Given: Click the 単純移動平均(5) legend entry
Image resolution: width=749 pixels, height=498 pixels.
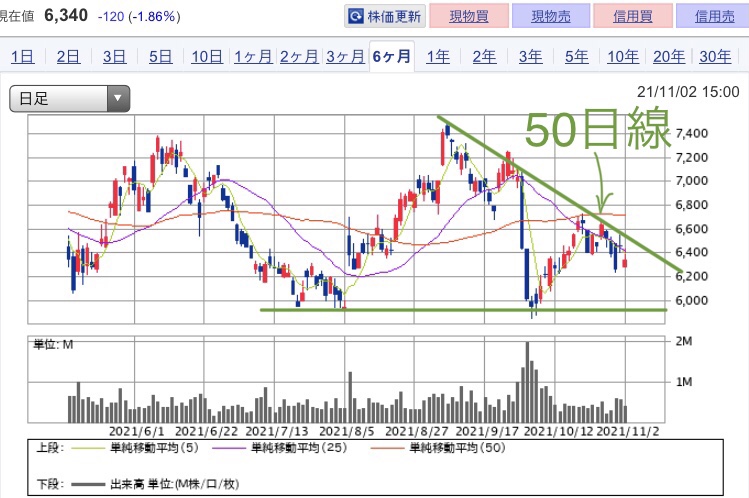Looking at the screenshot, I should click(x=135, y=448).
